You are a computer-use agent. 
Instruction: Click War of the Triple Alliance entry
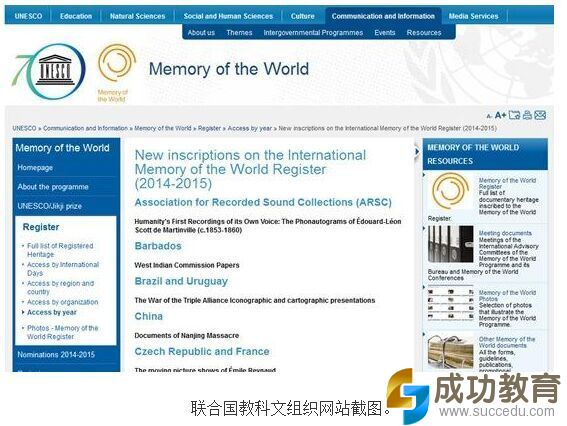[x=255, y=300]
